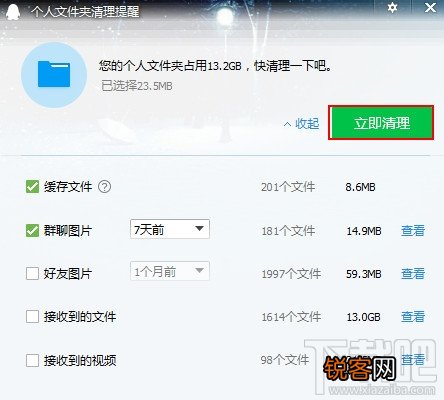Click the 98个文件 count text
Viewport: 444px width, 400px height.
285,360
